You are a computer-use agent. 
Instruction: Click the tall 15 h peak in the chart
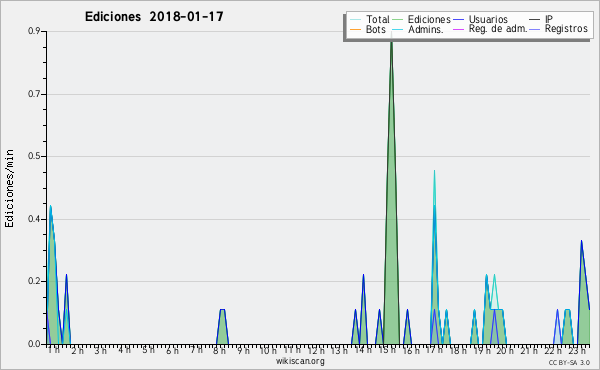pyautogui.click(x=391, y=191)
